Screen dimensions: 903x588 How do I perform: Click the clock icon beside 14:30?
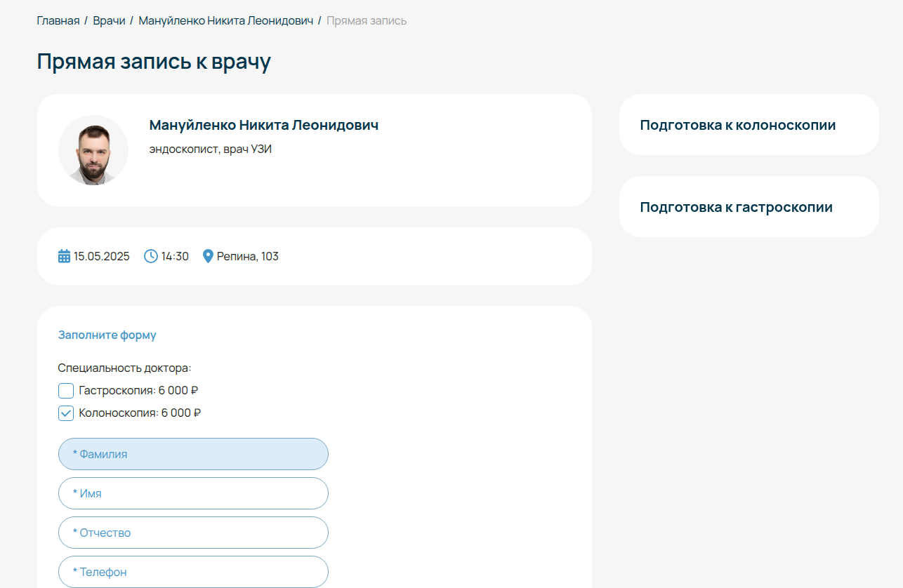tap(150, 256)
